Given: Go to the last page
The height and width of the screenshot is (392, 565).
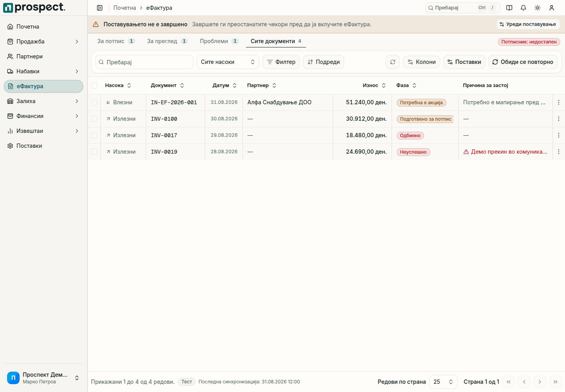Looking at the screenshot, I should click(x=556, y=382).
